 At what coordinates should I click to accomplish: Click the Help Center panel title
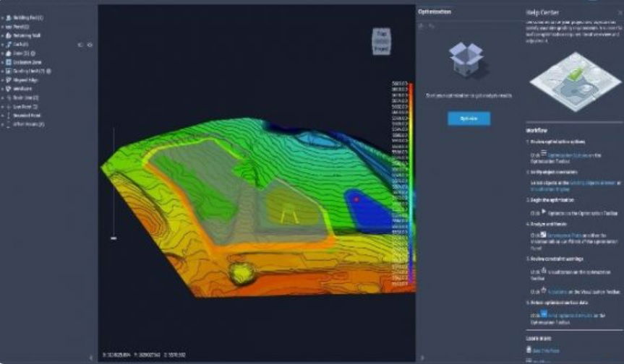(542, 13)
